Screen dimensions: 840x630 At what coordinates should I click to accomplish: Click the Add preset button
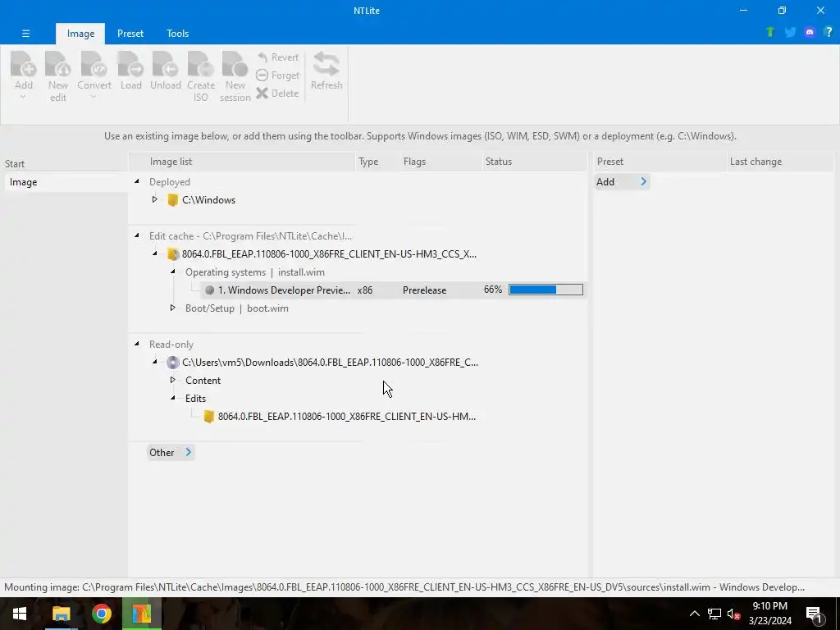[x=622, y=182]
